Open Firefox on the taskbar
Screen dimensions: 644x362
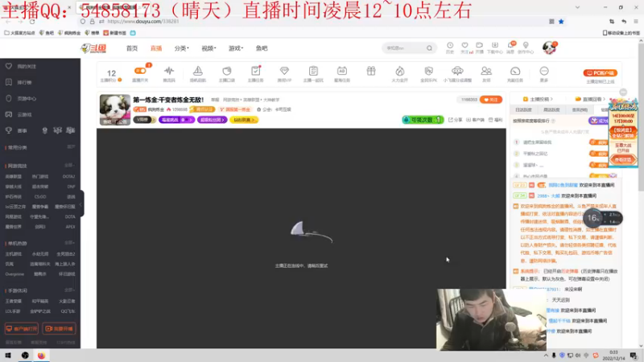(41, 356)
